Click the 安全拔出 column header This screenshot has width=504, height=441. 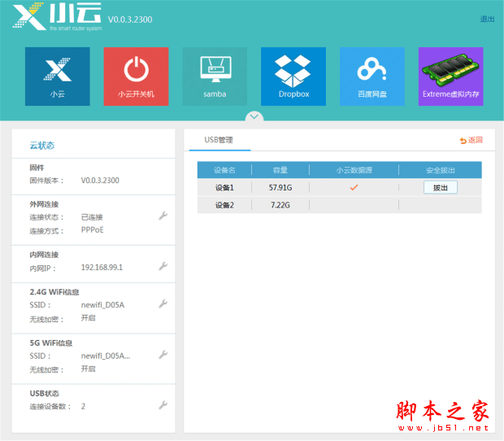point(441,170)
